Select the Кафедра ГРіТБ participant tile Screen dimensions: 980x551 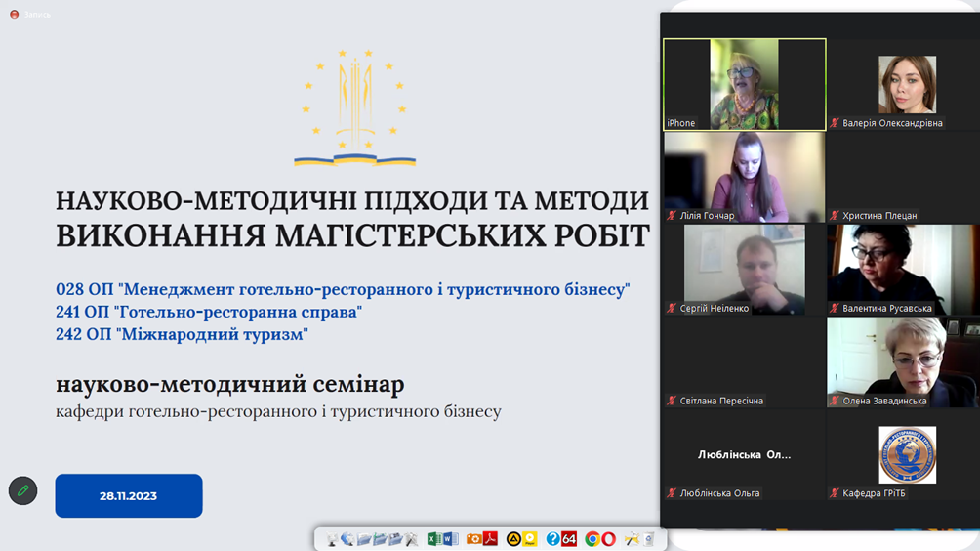[903, 454]
